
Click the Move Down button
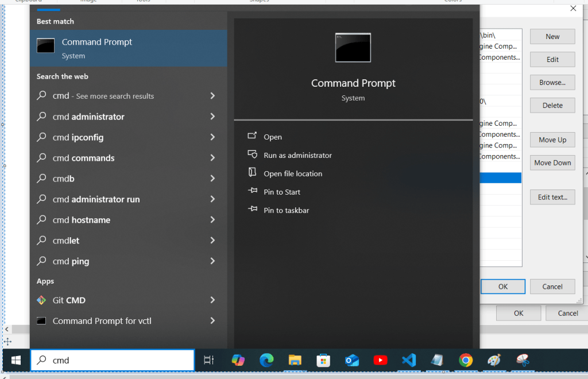552,163
